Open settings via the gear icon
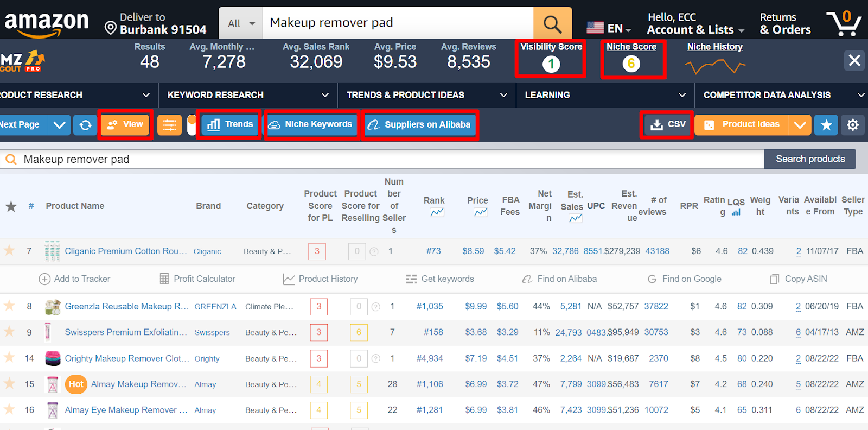868x430 pixels. click(x=853, y=125)
